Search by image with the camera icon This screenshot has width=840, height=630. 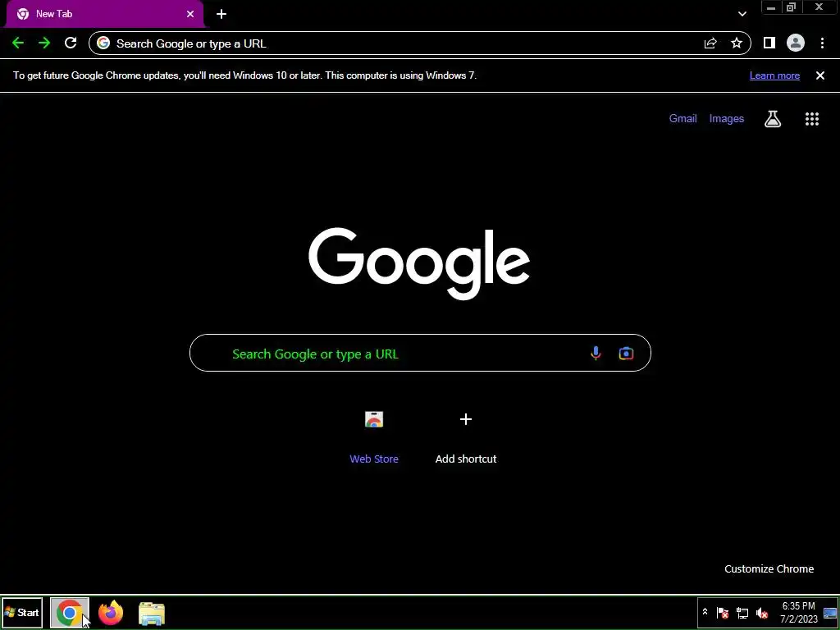tap(626, 353)
